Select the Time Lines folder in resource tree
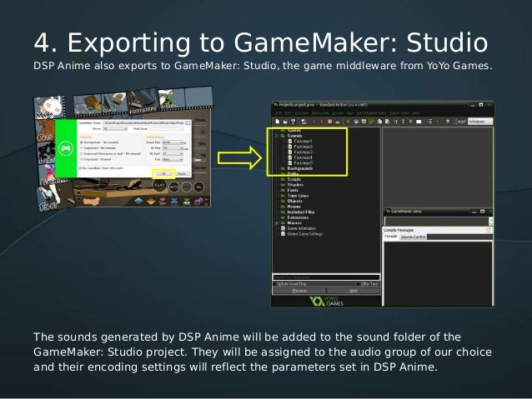 coord(298,196)
